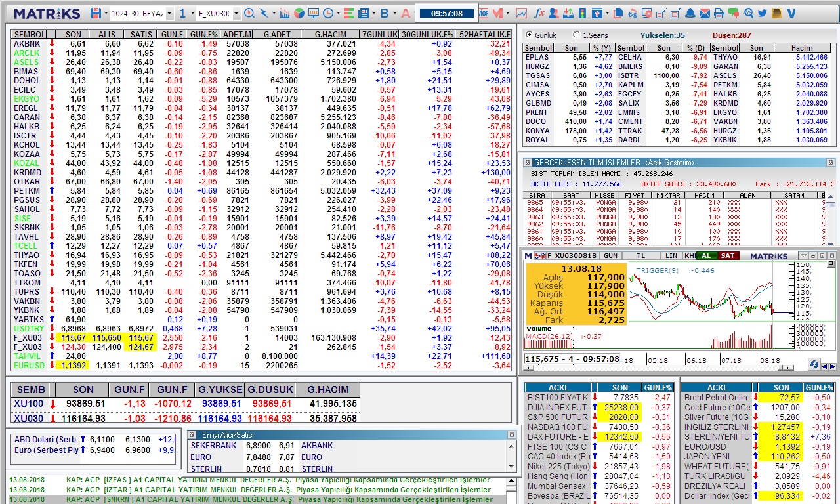Click the screen settings gear monitor icon

click(x=647, y=13)
